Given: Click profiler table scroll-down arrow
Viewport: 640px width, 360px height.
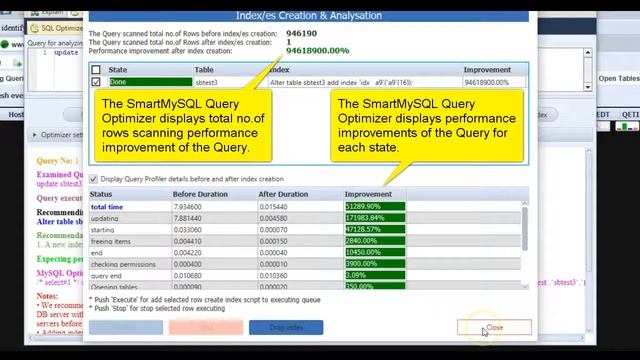Looking at the screenshot, I should pos(525,287).
